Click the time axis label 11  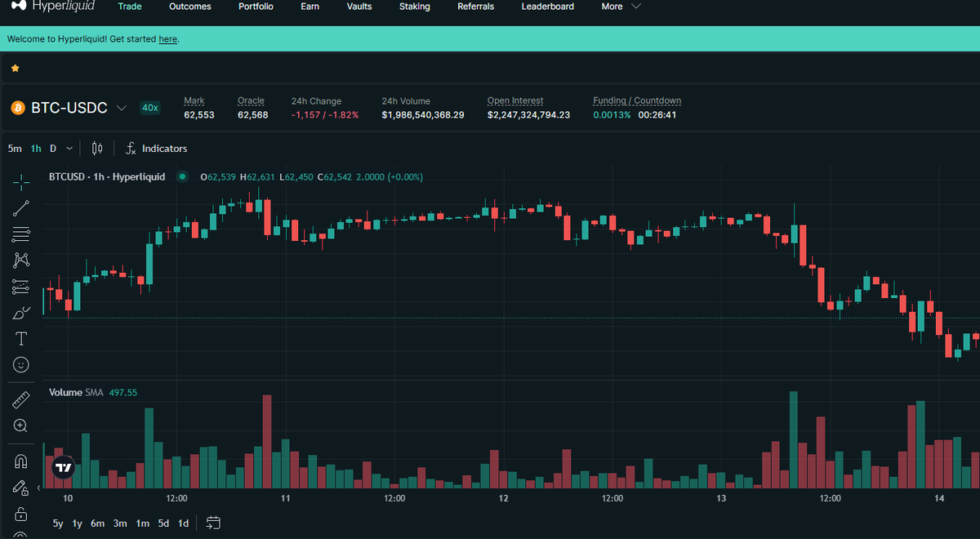pyautogui.click(x=286, y=498)
